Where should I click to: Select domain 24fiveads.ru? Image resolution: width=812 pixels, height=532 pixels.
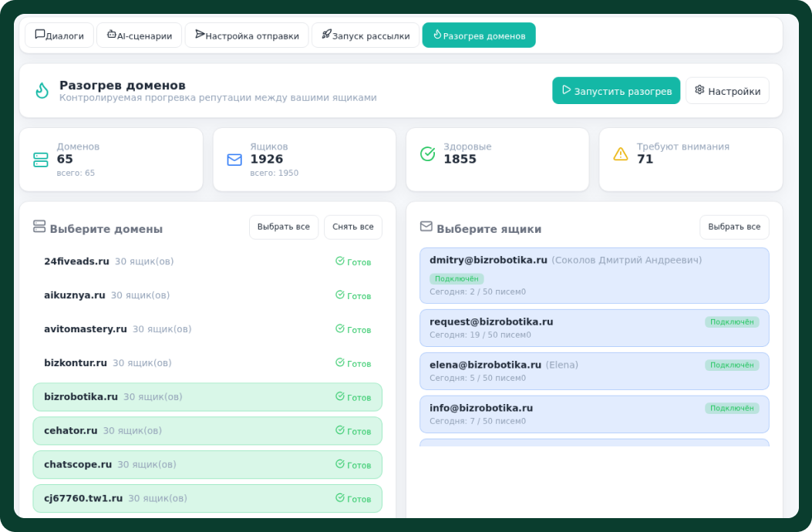click(x=207, y=261)
